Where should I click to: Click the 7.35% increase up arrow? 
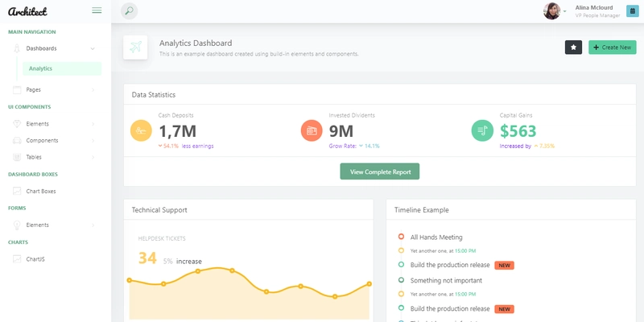pos(536,146)
